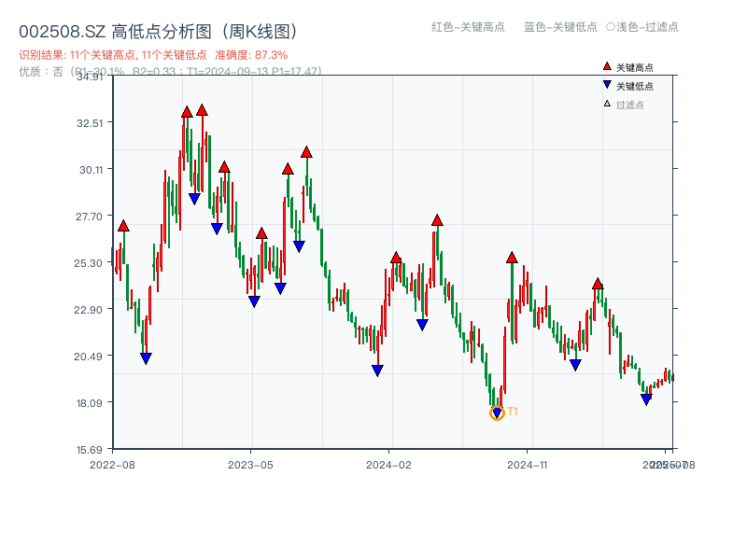This screenshot has height=560, width=747.
Task: Click the blue marker near the far-right 2025 low
Action: 646,399
